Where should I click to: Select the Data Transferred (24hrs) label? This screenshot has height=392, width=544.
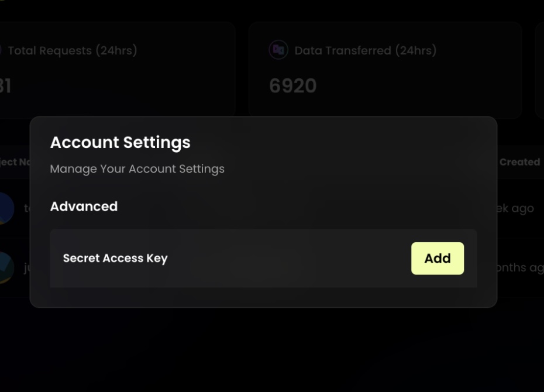point(366,51)
